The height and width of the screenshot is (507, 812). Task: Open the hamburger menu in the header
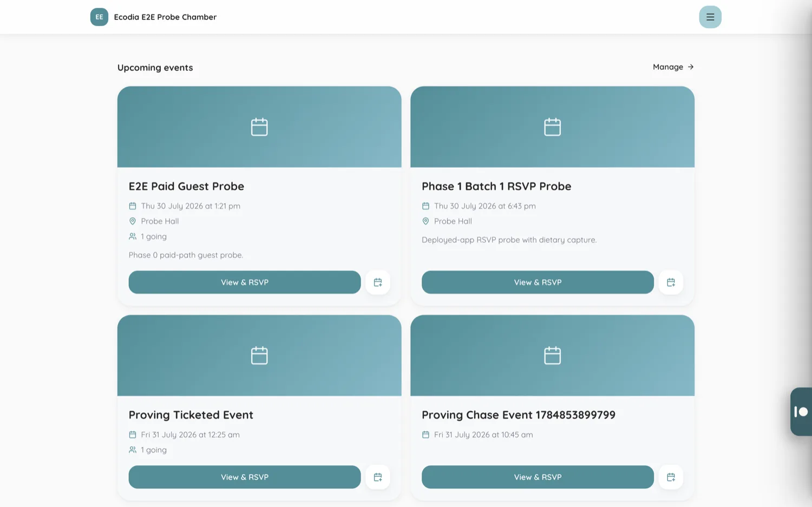coord(710,17)
